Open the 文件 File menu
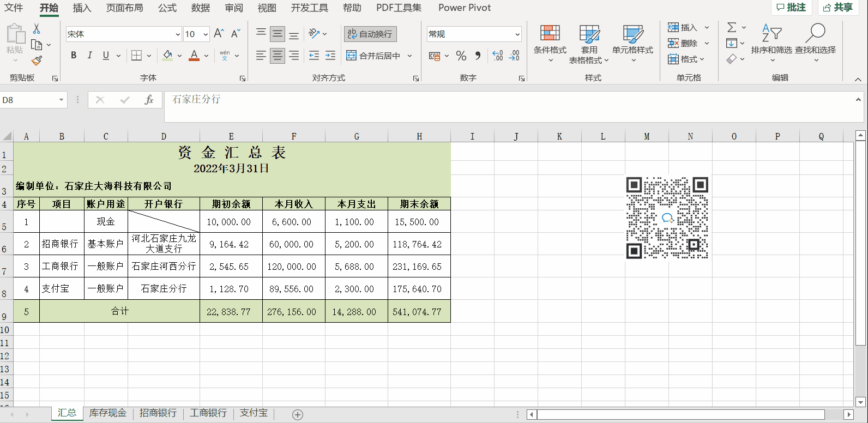Image resolution: width=868 pixels, height=423 pixels. tap(14, 8)
